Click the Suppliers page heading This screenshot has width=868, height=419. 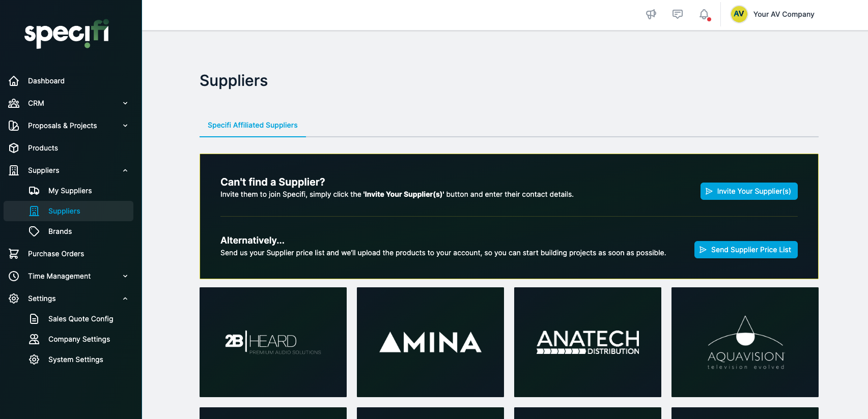(234, 81)
